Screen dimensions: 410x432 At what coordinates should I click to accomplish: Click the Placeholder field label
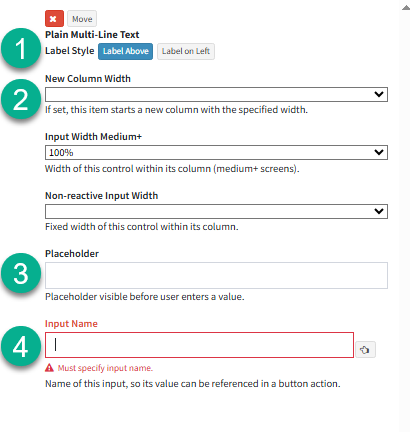(x=72, y=254)
